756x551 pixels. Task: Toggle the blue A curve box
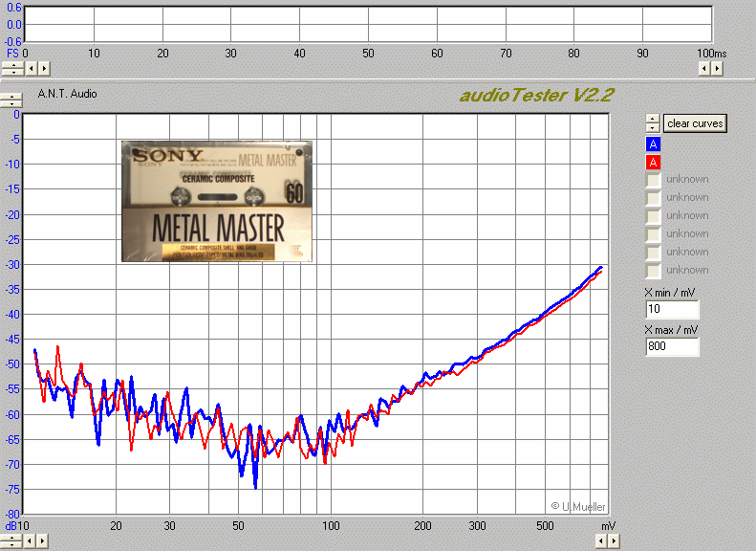(x=653, y=143)
